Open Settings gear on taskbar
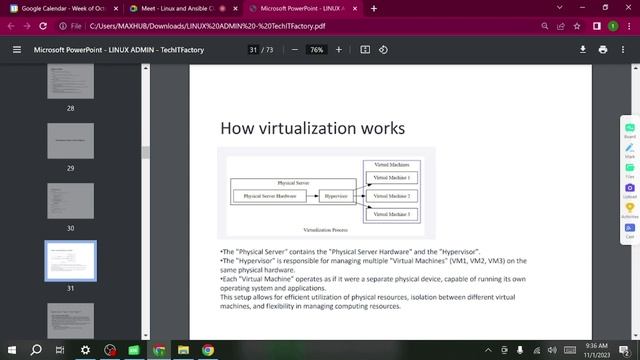 click(85, 350)
